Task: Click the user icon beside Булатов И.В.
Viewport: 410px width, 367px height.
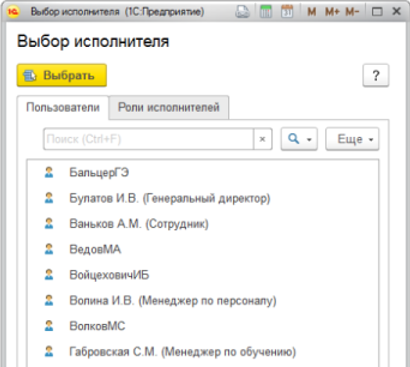Action: pyautogui.click(x=49, y=198)
